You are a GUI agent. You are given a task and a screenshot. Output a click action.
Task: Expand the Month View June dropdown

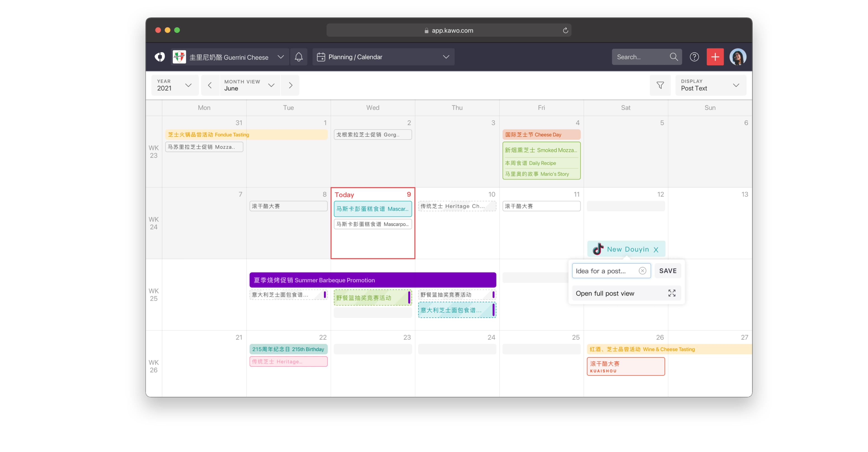249,85
